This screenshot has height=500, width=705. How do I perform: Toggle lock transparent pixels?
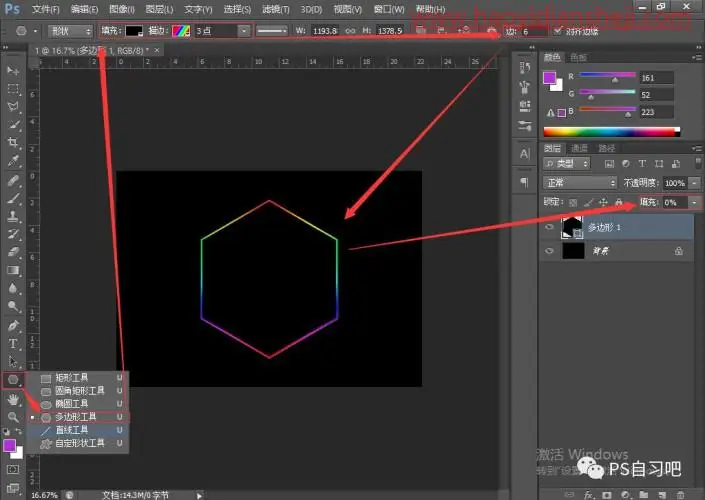click(x=573, y=203)
